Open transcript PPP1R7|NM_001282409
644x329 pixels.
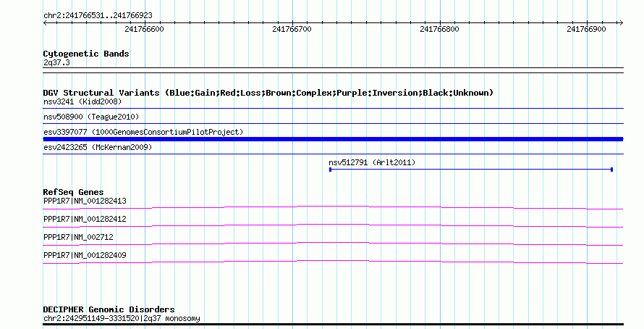click(85, 255)
